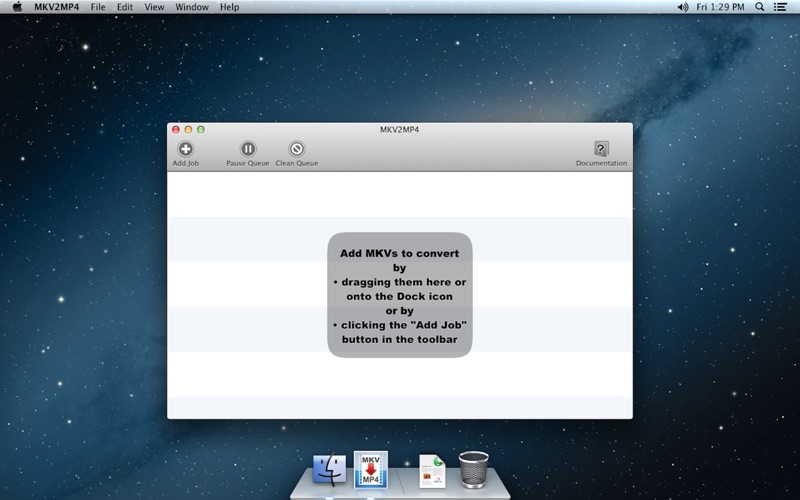Click the Clean Queue icon
800x500 pixels.
point(296,149)
